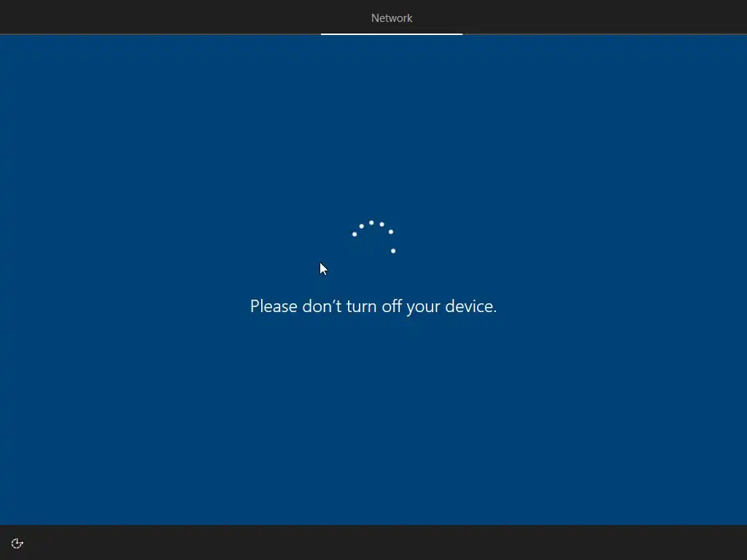This screenshot has height=560, width=747.
Task: Open the Ease of Access icon
Action: point(18,543)
